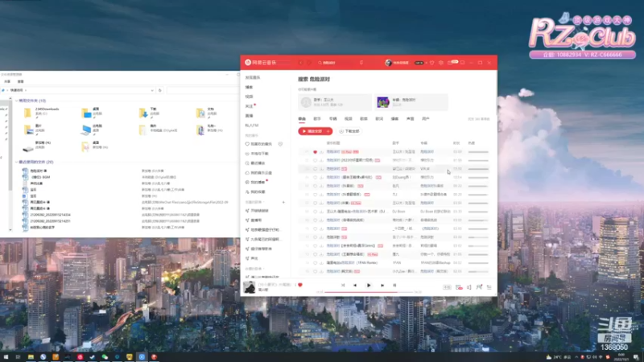
Task: Click the refresh button in File Explorer address bar
Action: [x=159, y=90]
